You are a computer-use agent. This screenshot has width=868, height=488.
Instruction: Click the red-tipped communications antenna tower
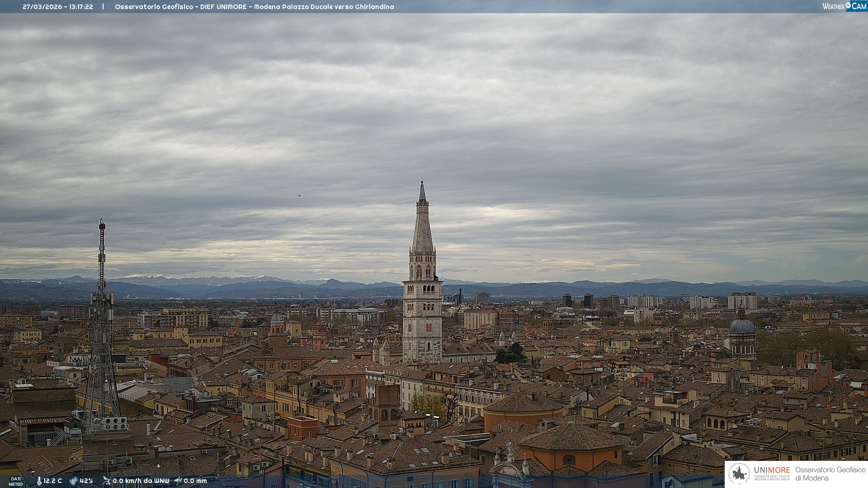102,253
